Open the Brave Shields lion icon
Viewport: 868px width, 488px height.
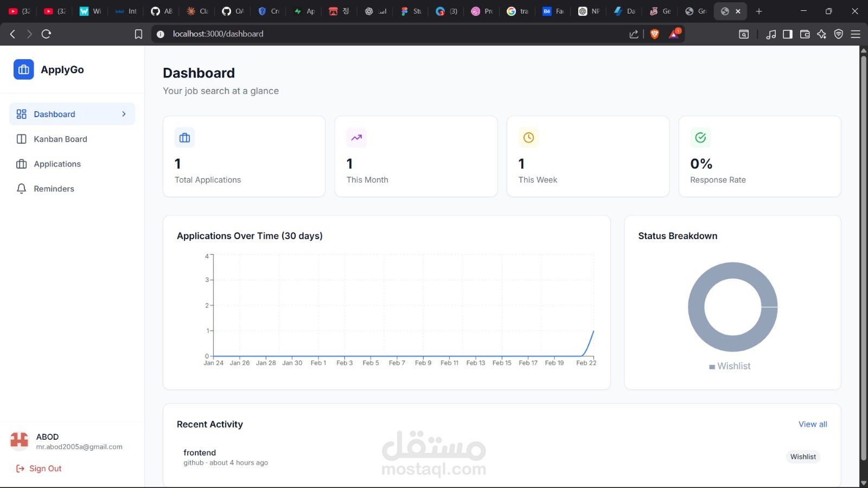(655, 34)
